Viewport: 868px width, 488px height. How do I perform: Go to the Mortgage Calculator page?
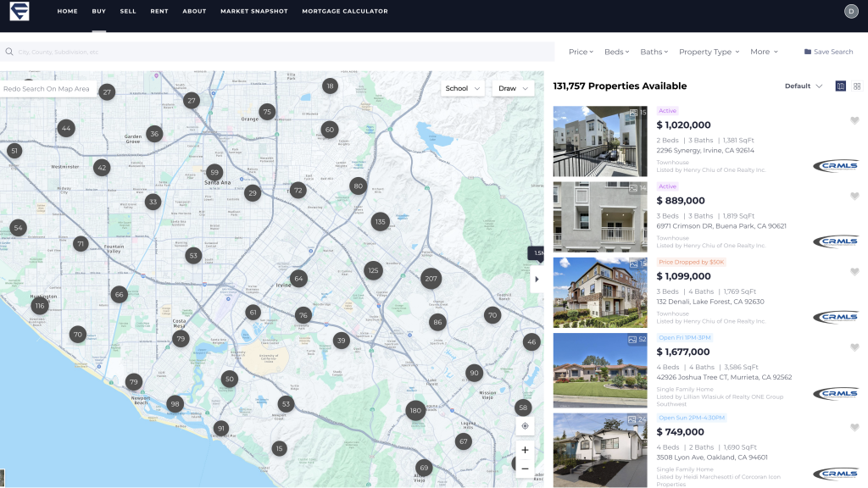click(x=345, y=12)
